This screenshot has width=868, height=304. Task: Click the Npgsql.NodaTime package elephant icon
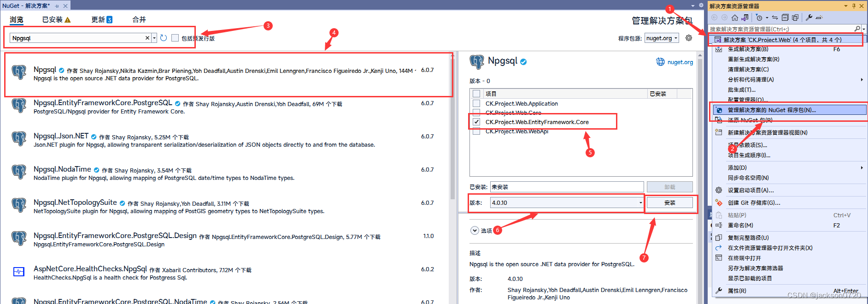tap(19, 172)
